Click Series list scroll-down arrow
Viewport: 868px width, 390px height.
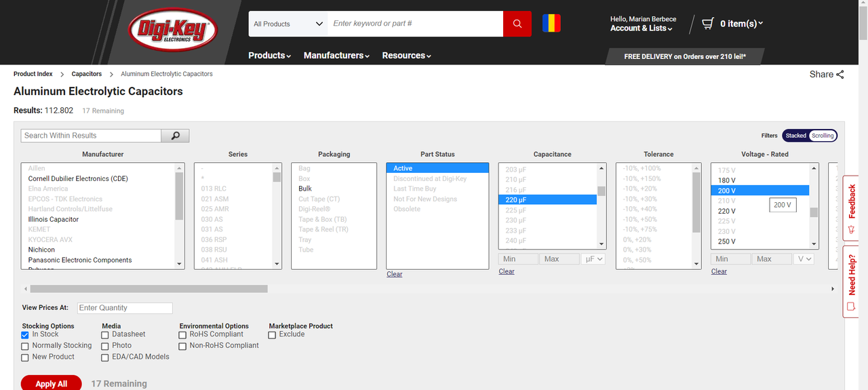pos(277,265)
